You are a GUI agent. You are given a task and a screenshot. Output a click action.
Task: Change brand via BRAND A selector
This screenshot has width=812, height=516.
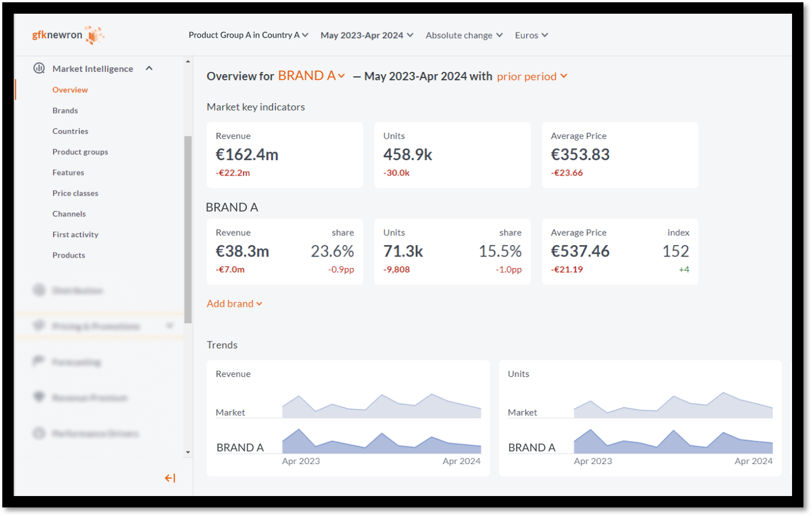pos(311,76)
